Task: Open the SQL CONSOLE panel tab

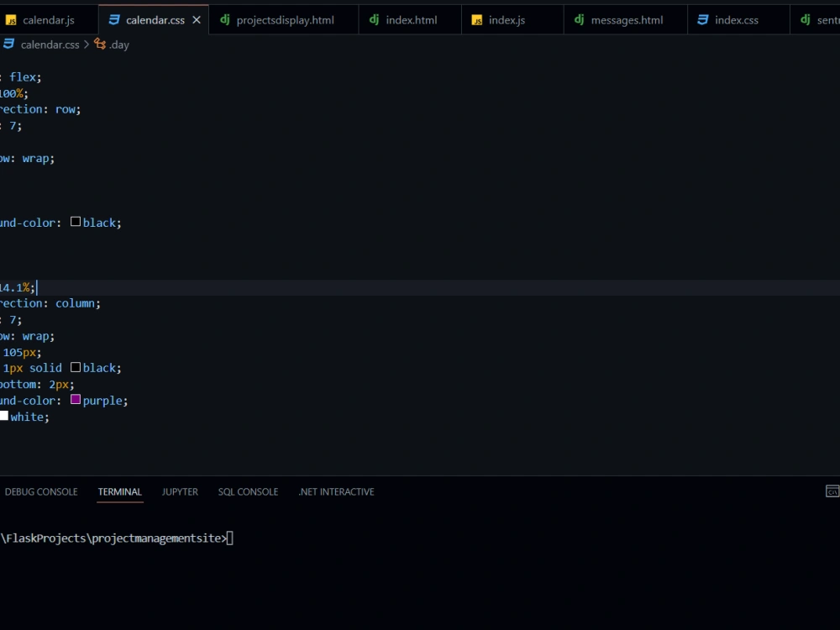Action: (248, 491)
